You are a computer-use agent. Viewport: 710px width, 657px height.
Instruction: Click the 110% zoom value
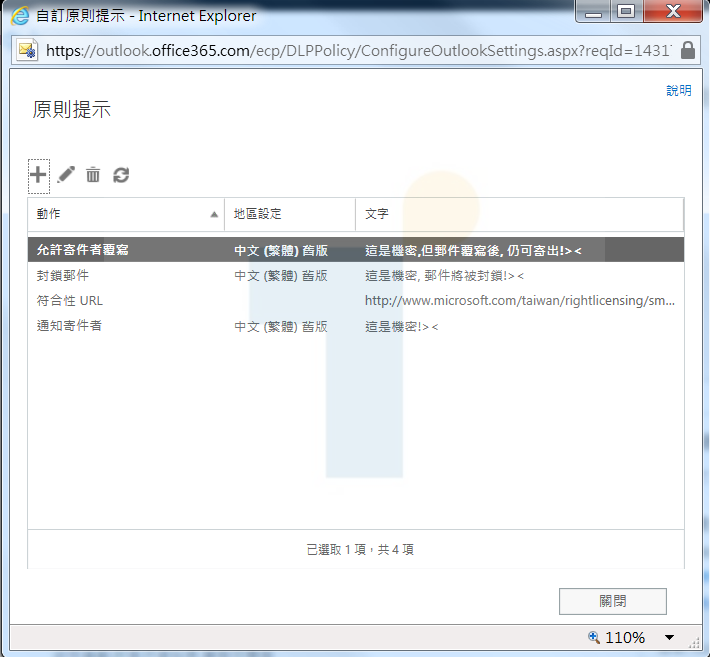tap(625, 638)
